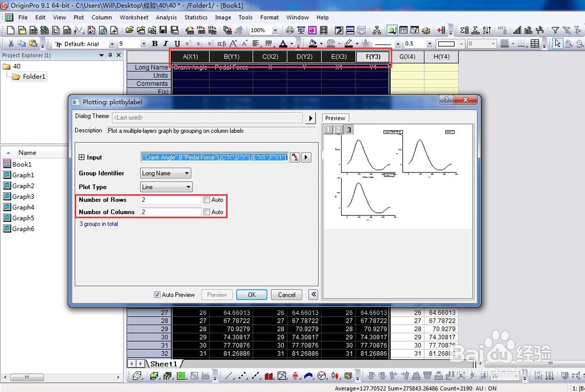Open the Plot Type Line dropdown
The height and width of the screenshot is (392, 585).
166,187
